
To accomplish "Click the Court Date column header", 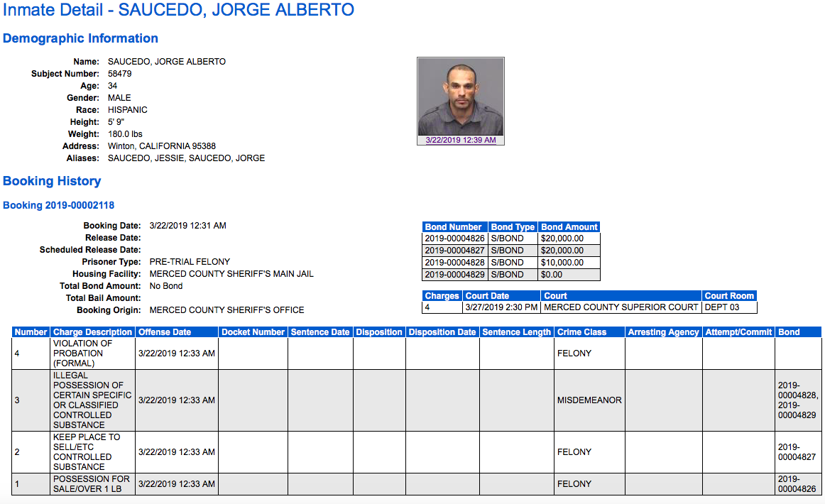I will [x=501, y=296].
